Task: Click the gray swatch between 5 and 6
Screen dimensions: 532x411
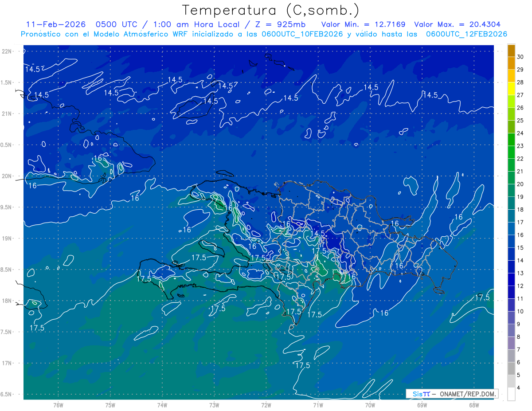Action: (511, 369)
